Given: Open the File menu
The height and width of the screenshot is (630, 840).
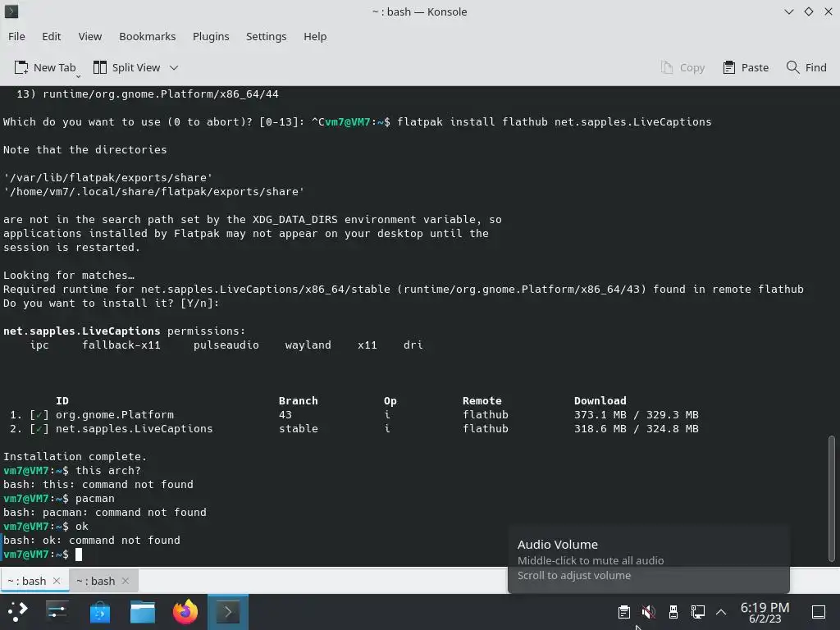Looking at the screenshot, I should [16, 36].
